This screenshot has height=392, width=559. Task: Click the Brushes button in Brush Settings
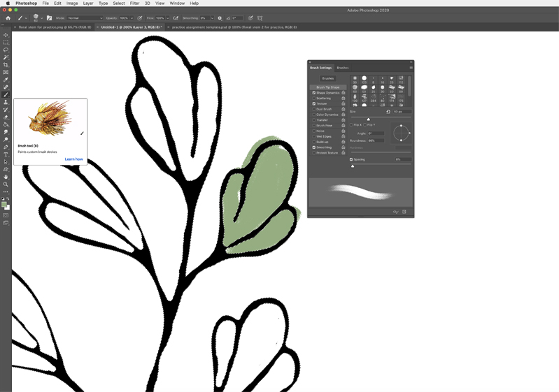327,78
